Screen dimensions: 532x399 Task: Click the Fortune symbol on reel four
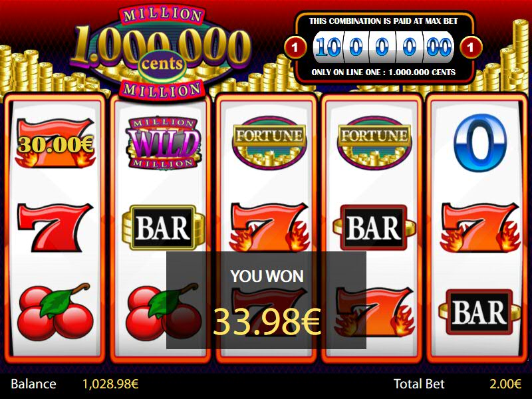coord(374,142)
